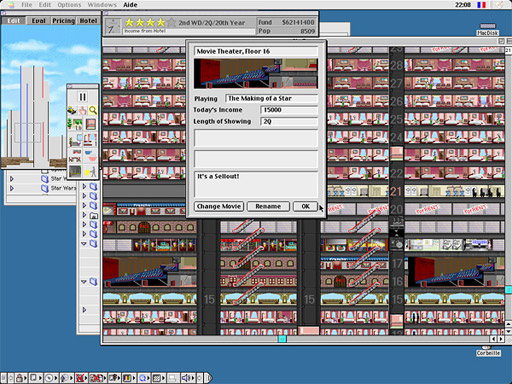Click the tower window right scroll arrow
This screenshot has width=512, height=384.
click(x=501, y=339)
